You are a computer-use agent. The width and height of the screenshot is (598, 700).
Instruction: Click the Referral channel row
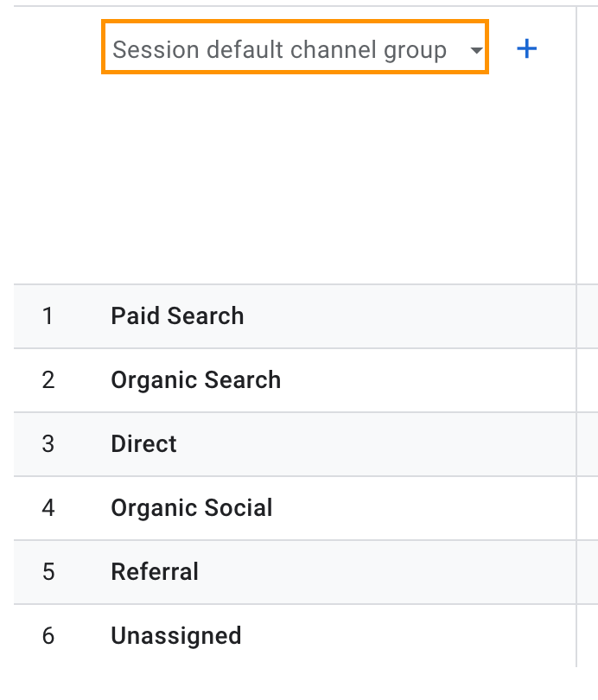point(155,572)
